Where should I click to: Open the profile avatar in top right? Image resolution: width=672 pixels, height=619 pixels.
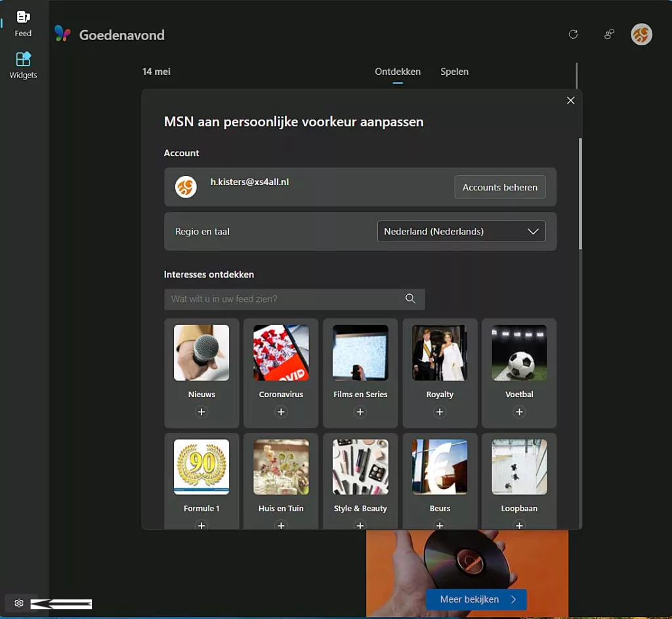coord(641,34)
